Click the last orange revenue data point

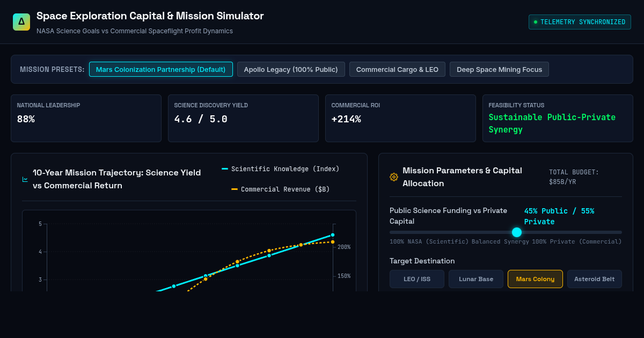[333, 242]
